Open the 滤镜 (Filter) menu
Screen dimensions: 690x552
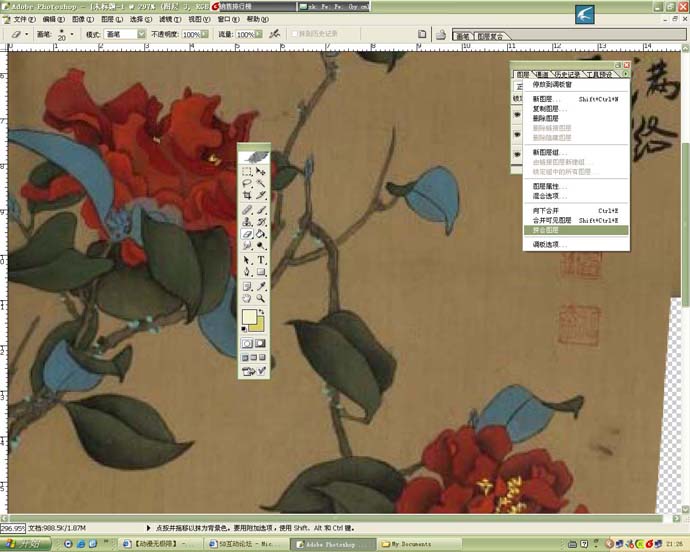coord(170,19)
